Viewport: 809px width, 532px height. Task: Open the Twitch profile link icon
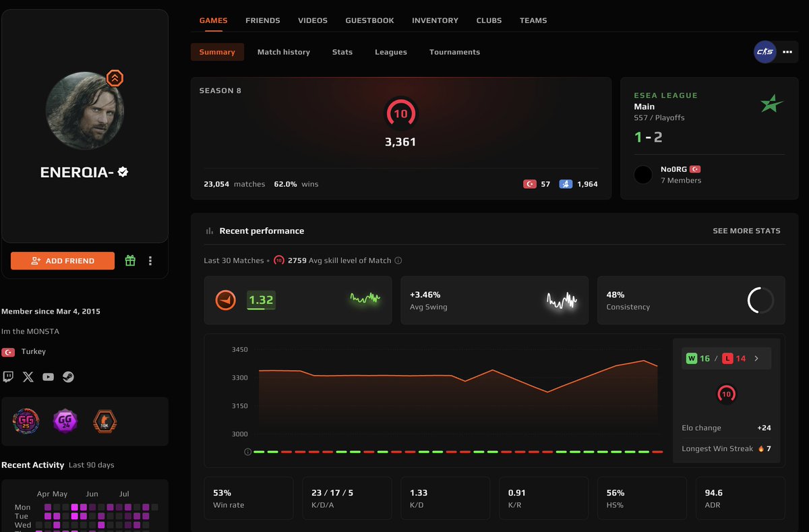[8, 377]
